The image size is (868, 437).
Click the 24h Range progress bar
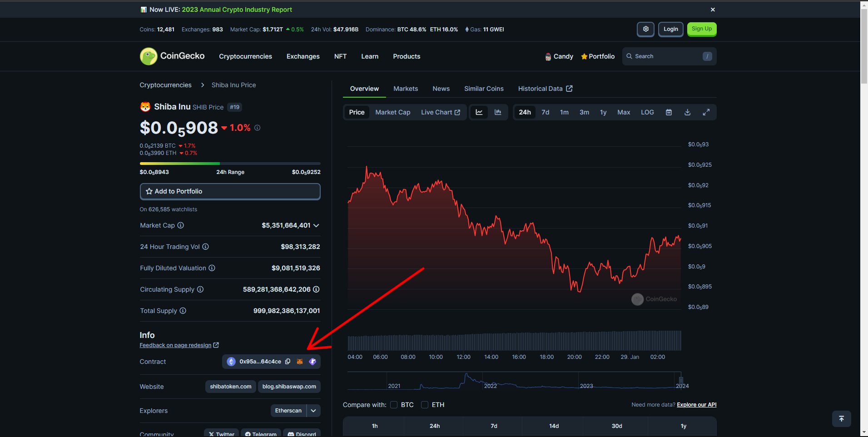[230, 164]
